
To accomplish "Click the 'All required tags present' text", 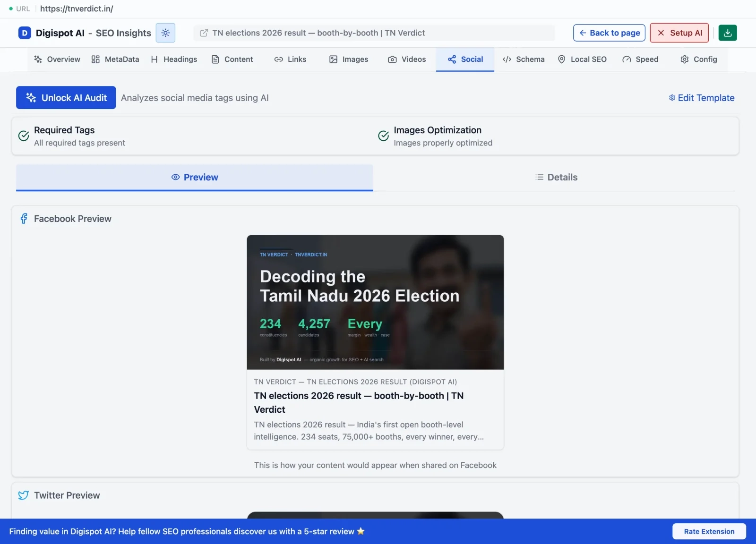I will tap(79, 143).
